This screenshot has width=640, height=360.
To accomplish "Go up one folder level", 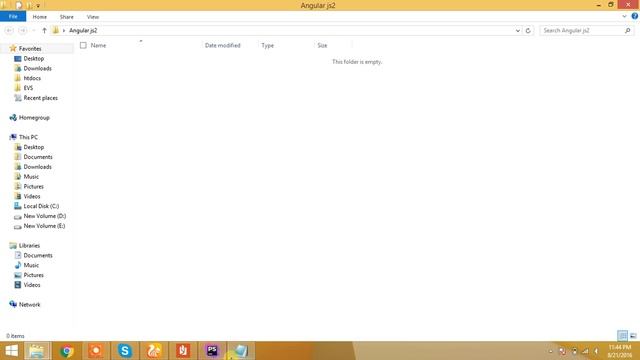I will tap(44, 31).
